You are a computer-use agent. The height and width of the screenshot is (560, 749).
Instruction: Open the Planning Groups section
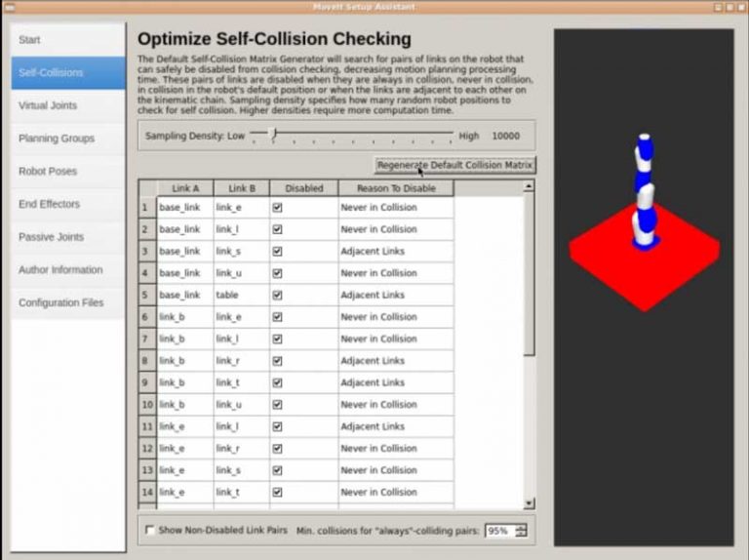[68, 139]
